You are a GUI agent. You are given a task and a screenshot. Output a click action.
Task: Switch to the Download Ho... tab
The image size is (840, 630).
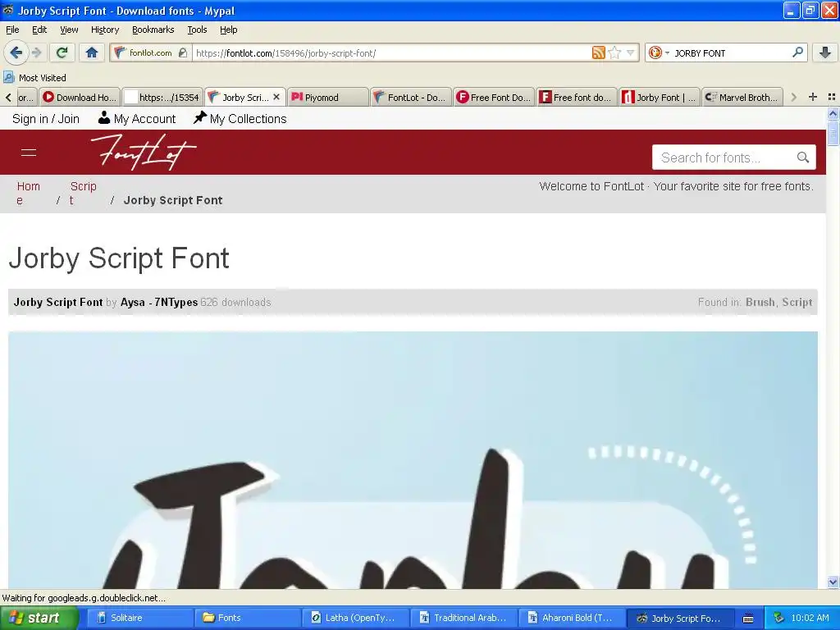(x=80, y=98)
